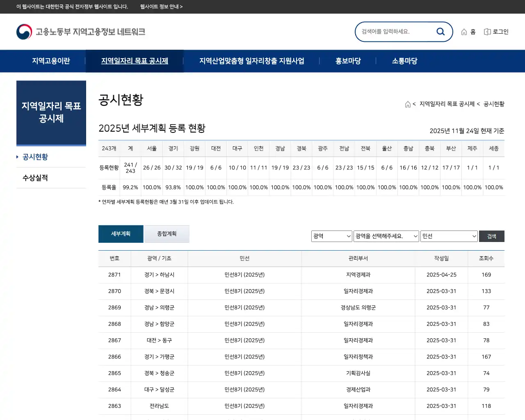Open the 광역 filter dropdown
Image resolution: width=525 pixels, height=420 pixels.
coord(331,236)
